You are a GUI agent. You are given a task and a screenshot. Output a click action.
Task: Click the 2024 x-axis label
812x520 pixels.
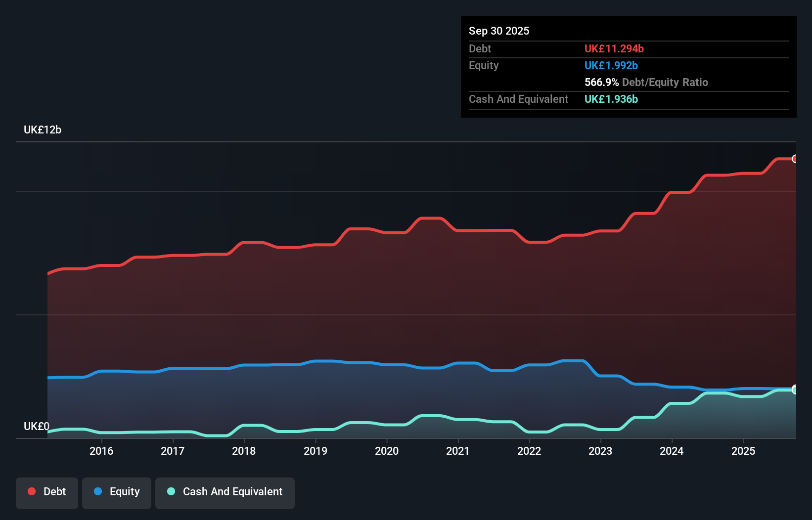point(672,451)
